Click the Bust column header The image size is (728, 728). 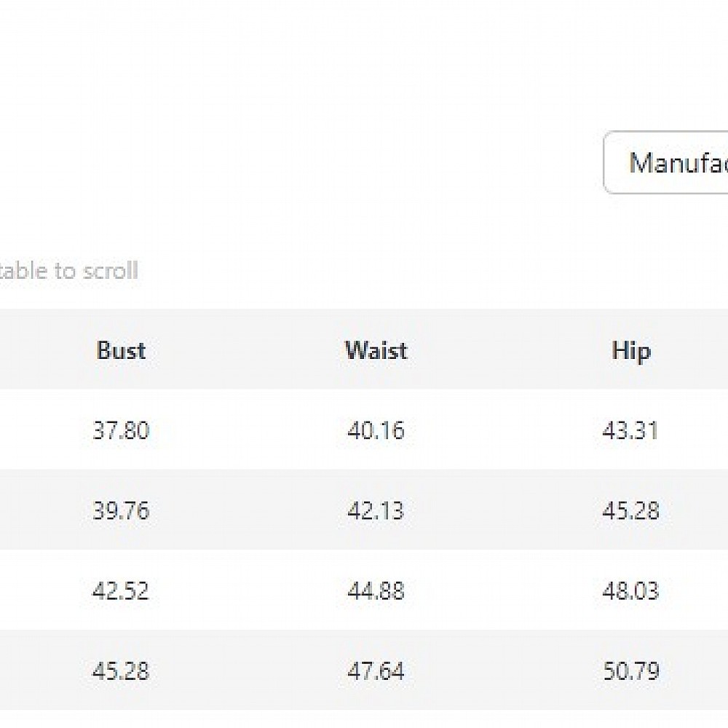121,351
